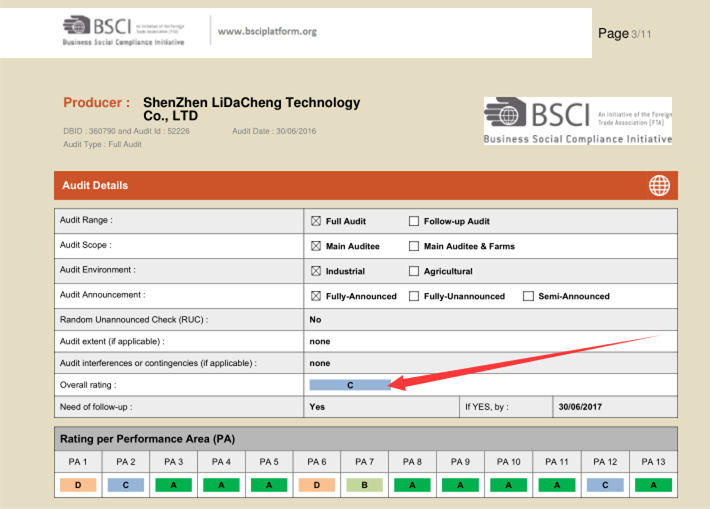This screenshot has width=710, height=509.
Task: Click the PA 8 rating A swatch
Action: point(413,485)
